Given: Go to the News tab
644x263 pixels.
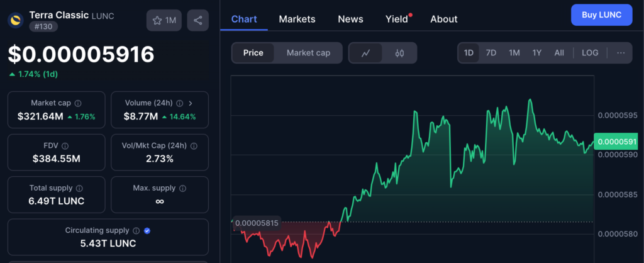Looking at the screenshot, I should 350,19.
